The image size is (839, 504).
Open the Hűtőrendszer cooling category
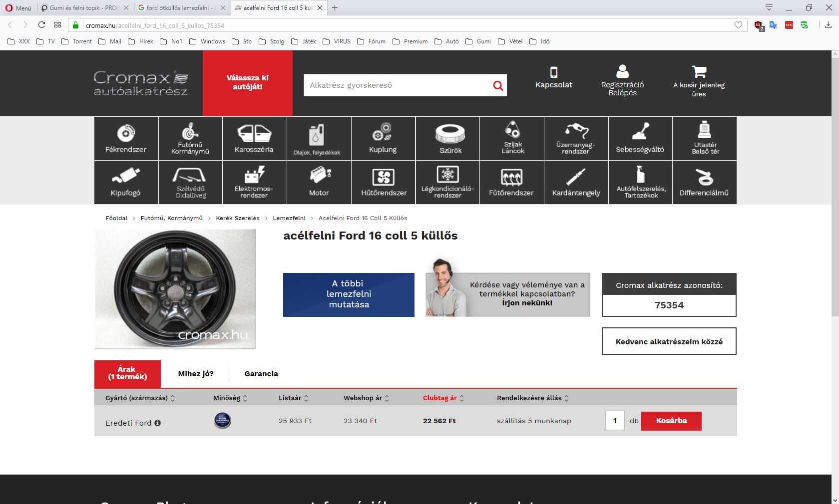coord(383,183)
